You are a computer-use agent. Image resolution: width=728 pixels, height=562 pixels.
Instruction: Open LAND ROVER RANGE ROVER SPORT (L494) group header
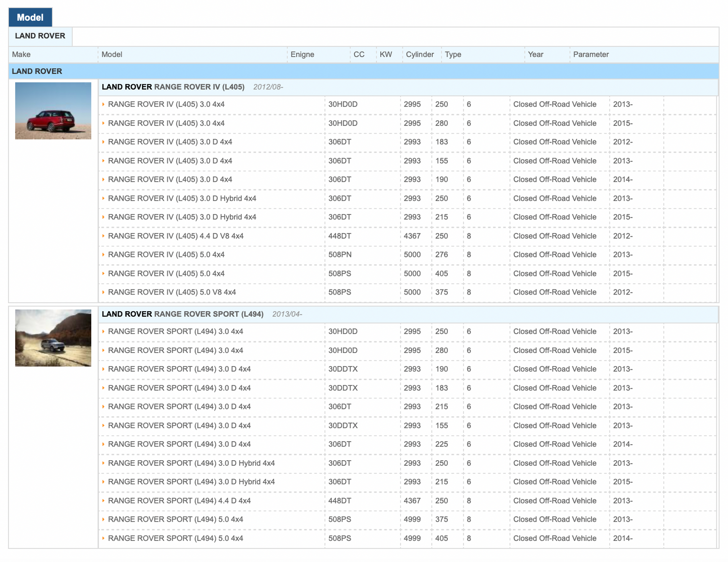pyautogui.click(x=182, y=314)
